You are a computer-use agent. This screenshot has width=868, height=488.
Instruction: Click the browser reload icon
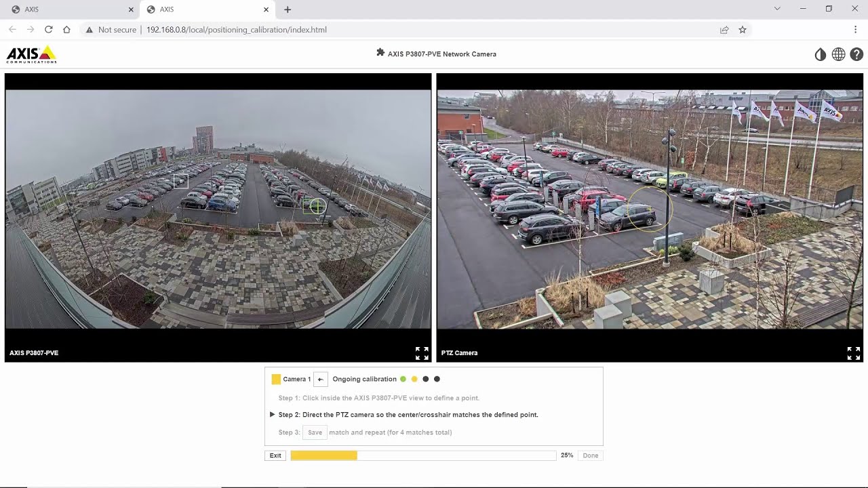tap(48, 30)
